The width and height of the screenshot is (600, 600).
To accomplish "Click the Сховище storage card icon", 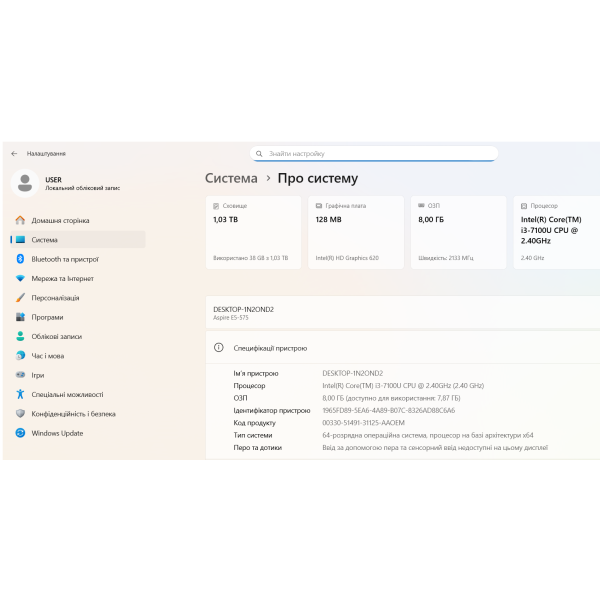I will [216, 206].
